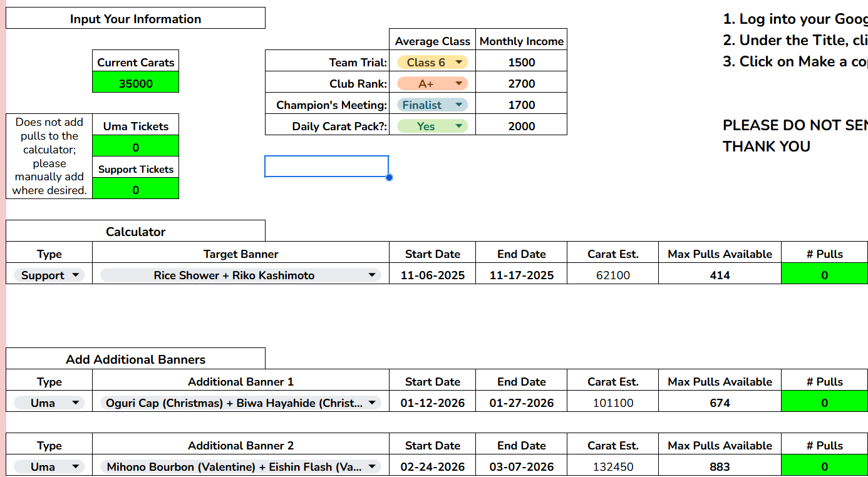This screenshot has height=477, width=868.
Task: Click 'Max Pulls Available' header in Calculator table
Action: pyautogui.click(x=720, y=252)
